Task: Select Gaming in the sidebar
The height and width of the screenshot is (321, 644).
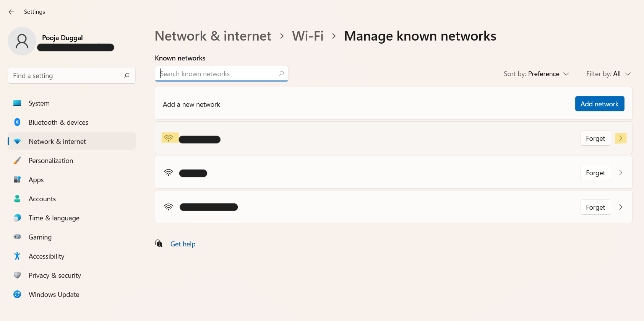Action: (40, 237)
